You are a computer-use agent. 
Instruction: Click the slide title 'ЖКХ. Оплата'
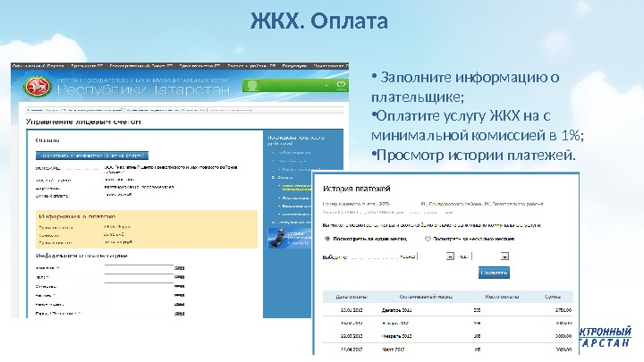[319, 21]
